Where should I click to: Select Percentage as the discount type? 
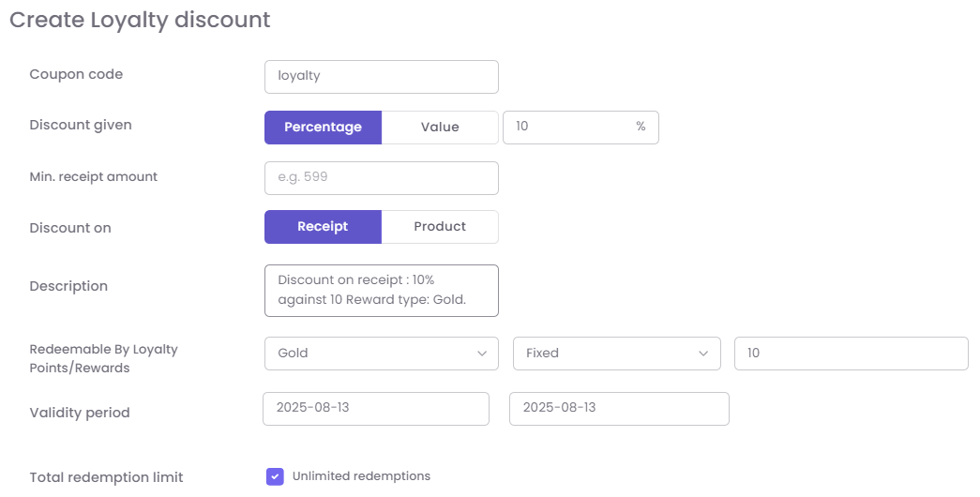point(323,128)
